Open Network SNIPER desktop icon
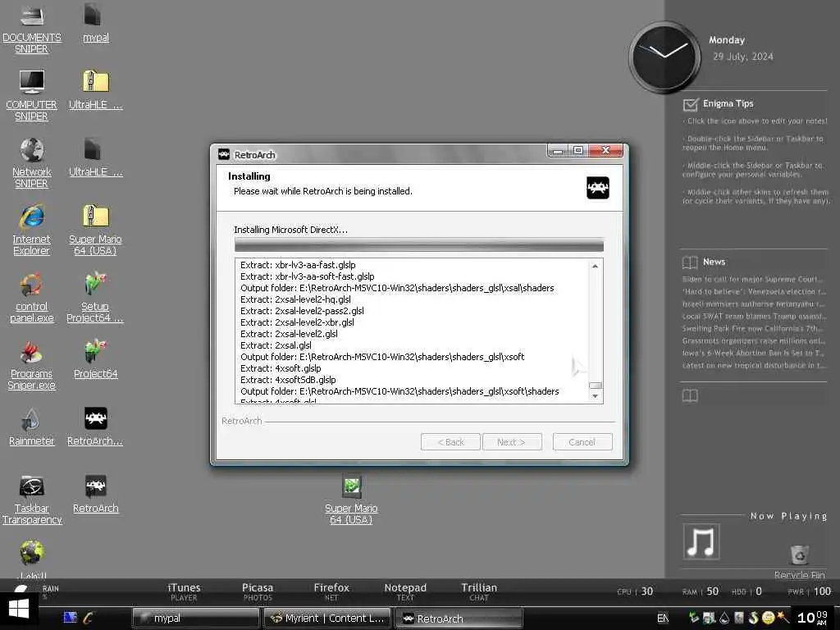 click(x=32, y=163)
